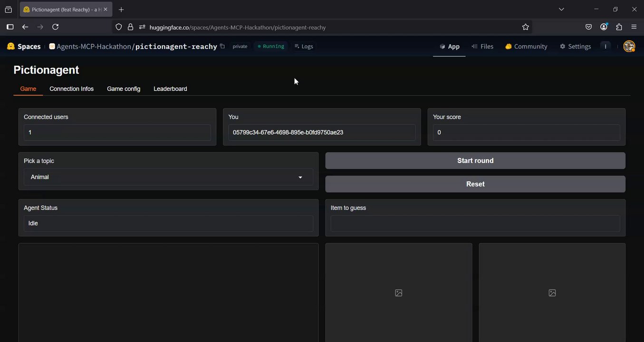Click the Start round button

[475, 161]
